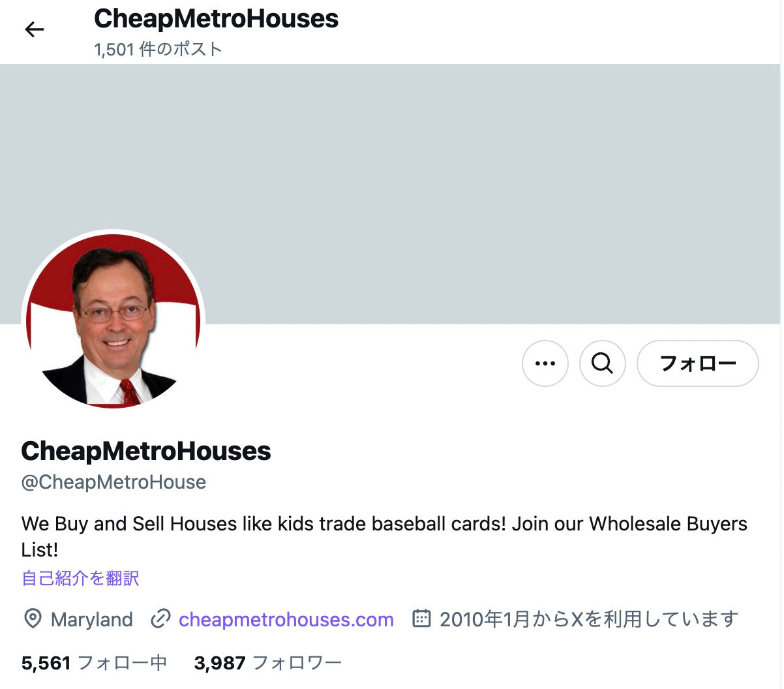Click the CheapMetroHouses title in top header

pos(216,19)
